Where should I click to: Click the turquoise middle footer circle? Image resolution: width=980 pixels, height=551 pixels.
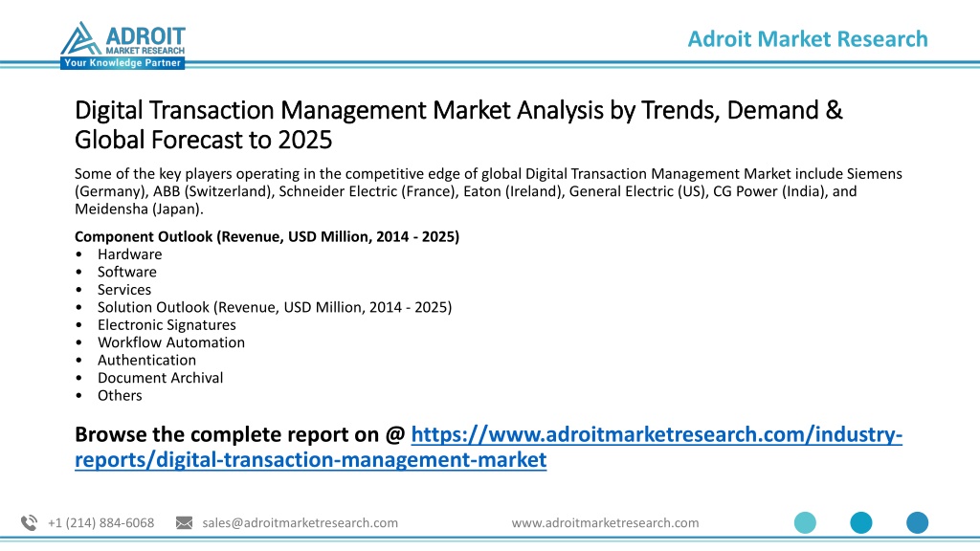tap(861, 522)
